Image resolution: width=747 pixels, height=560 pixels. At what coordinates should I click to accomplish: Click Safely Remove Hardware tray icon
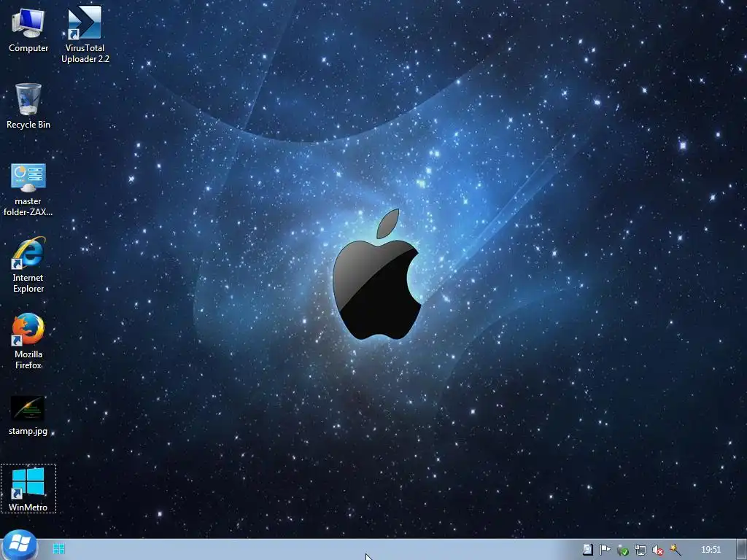pos(623,550)
